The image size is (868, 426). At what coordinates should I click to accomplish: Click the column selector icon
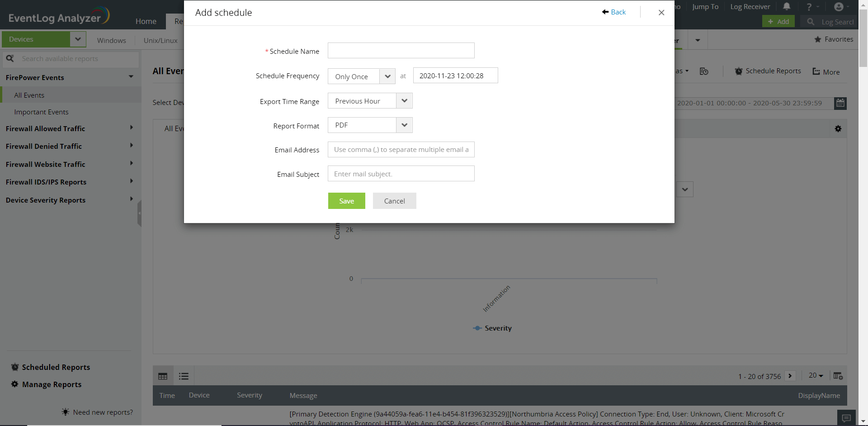(838, 376)
